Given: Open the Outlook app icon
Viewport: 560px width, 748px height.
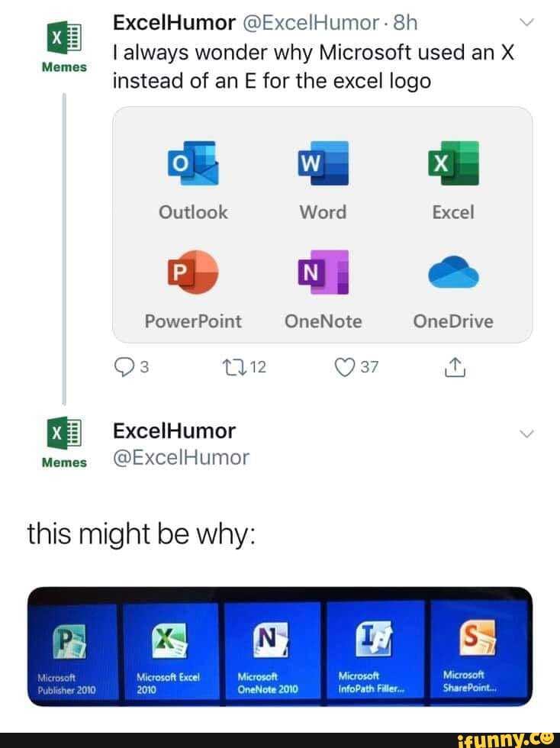Looking at the screenshot, I should (192, 163).
